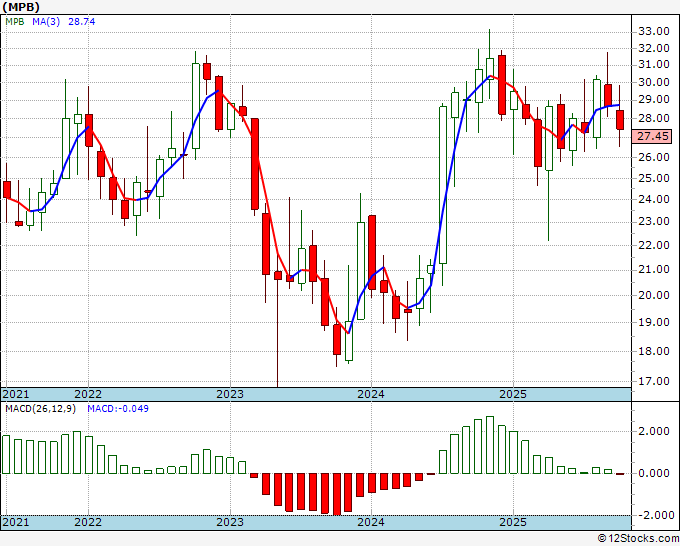Click the 29.00 price axis label

click(654, 100)
